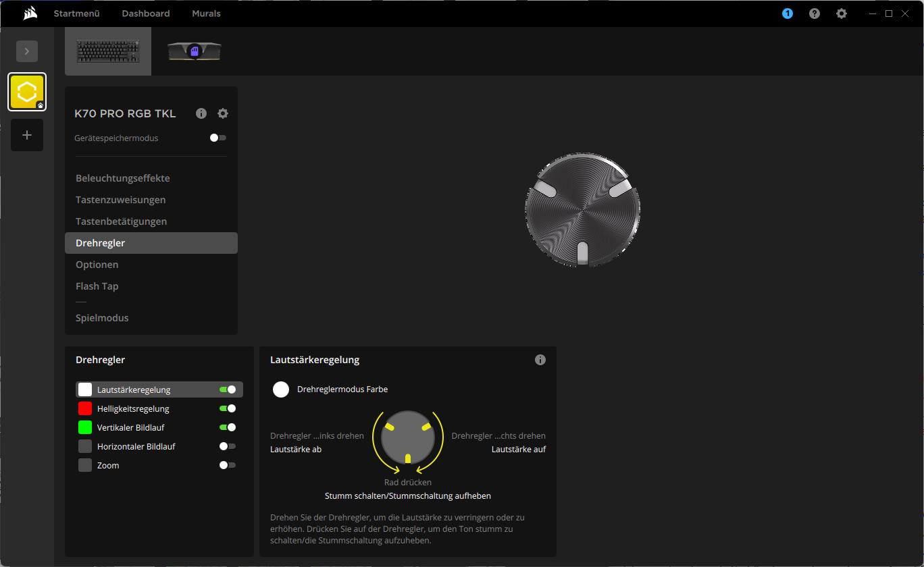Open the help question mark icon
The height and width of the screenshot is (567, 924).
point(814,13)
